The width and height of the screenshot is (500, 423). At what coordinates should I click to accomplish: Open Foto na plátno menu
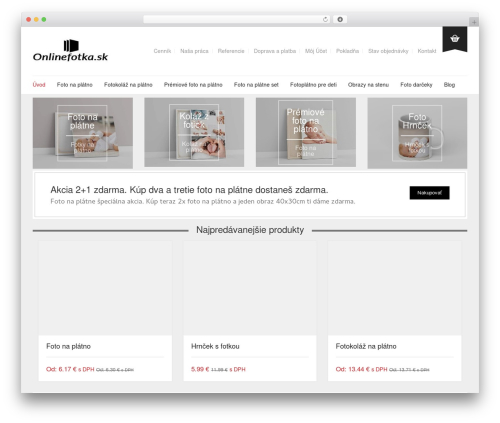(75, 85)
